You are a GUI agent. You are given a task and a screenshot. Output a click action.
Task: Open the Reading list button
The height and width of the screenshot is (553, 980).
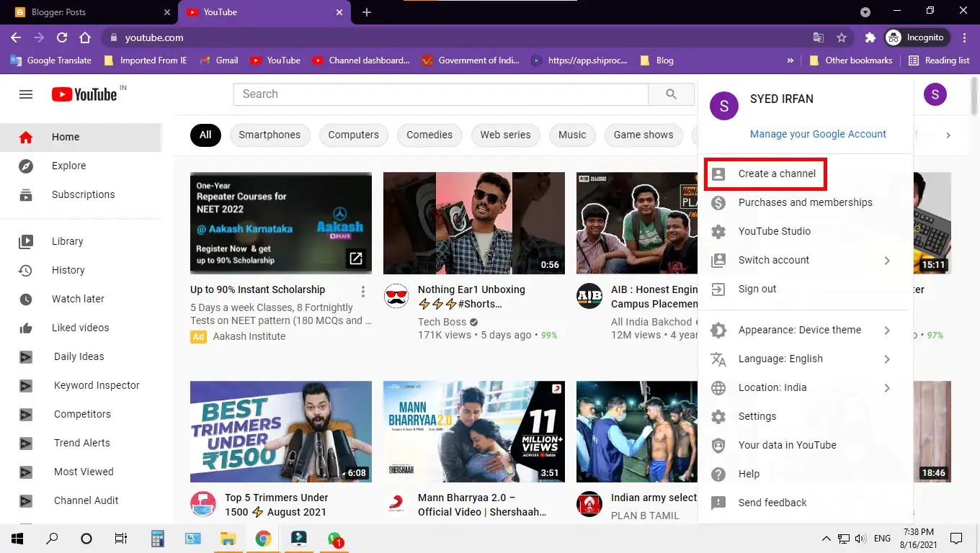(938, 60)
